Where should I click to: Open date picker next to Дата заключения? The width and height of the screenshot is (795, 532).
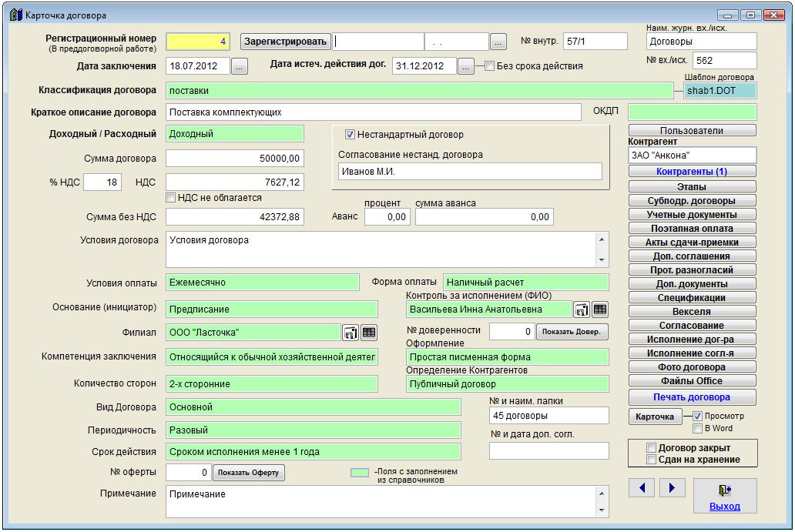tap(240, 66)
